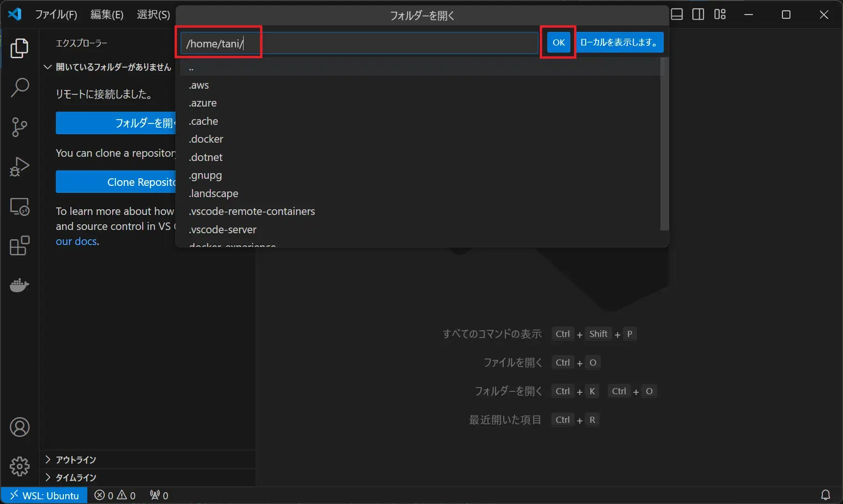The width and height of the screenshot is (843, 504).
Task: Expand the タイムライン section
Action: [148, 477]
